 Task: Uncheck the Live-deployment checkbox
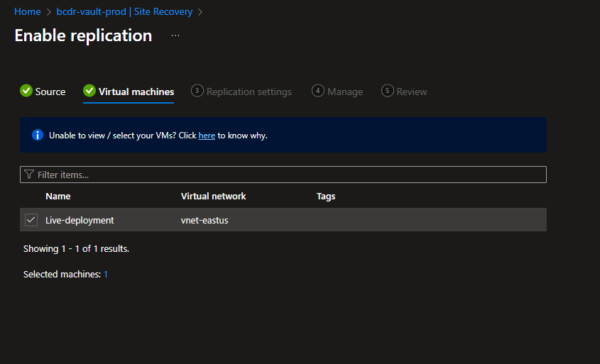point(31,220)
